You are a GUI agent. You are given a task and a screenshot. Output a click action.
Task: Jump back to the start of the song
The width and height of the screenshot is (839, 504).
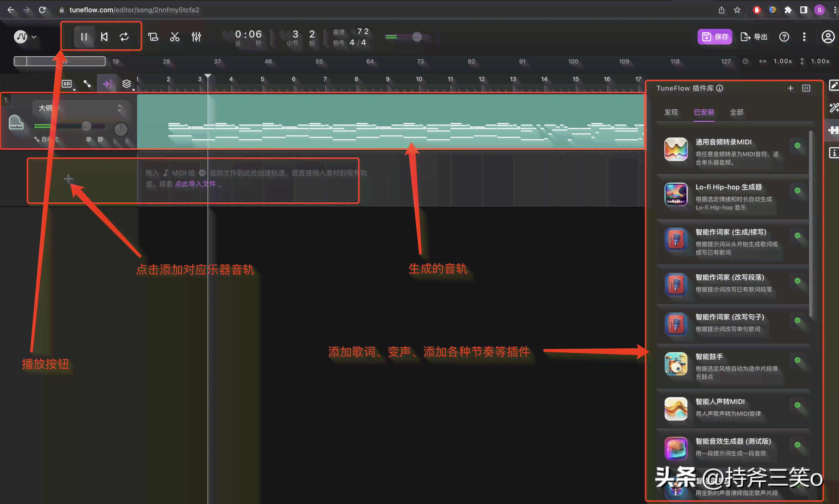point(104,37)
